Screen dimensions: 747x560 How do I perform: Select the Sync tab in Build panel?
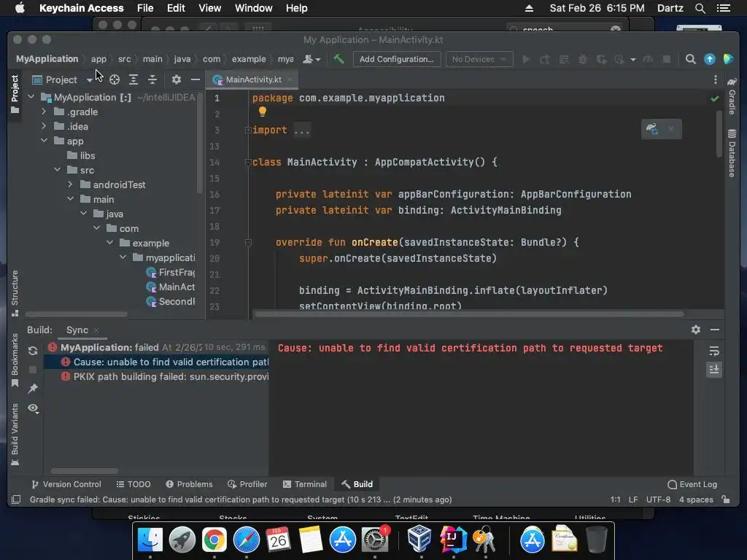click(77, 330)
